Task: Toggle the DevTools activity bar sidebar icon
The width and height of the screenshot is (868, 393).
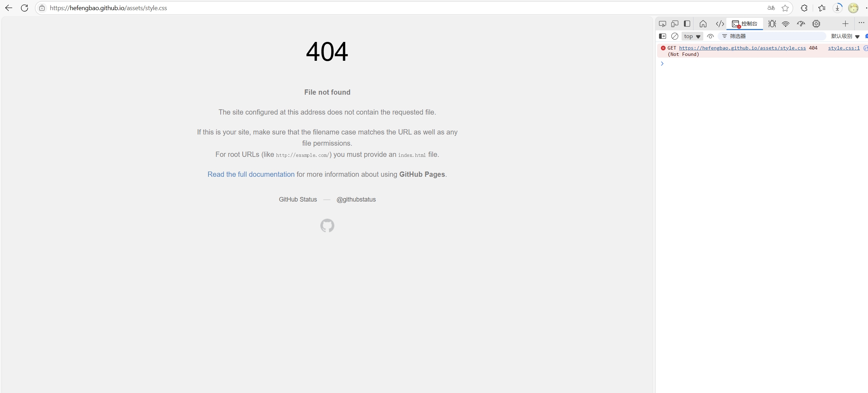Action: [687, 24]
